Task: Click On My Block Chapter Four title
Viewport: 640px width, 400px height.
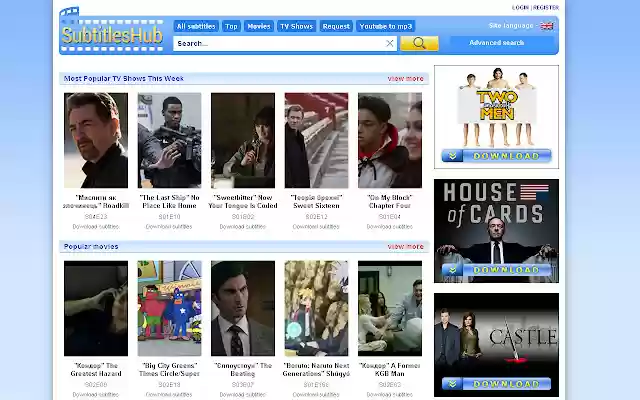Action: coord(390,202)
